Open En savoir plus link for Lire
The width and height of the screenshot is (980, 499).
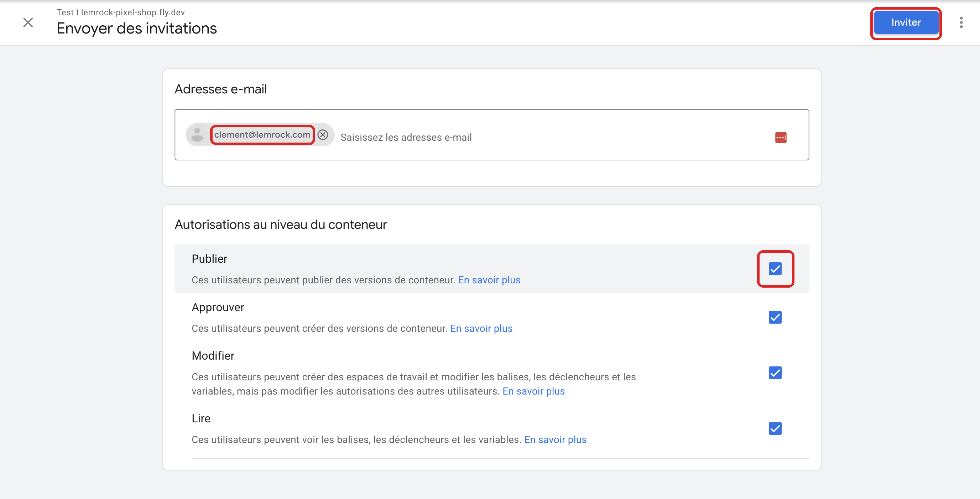[x=556, y=439]
